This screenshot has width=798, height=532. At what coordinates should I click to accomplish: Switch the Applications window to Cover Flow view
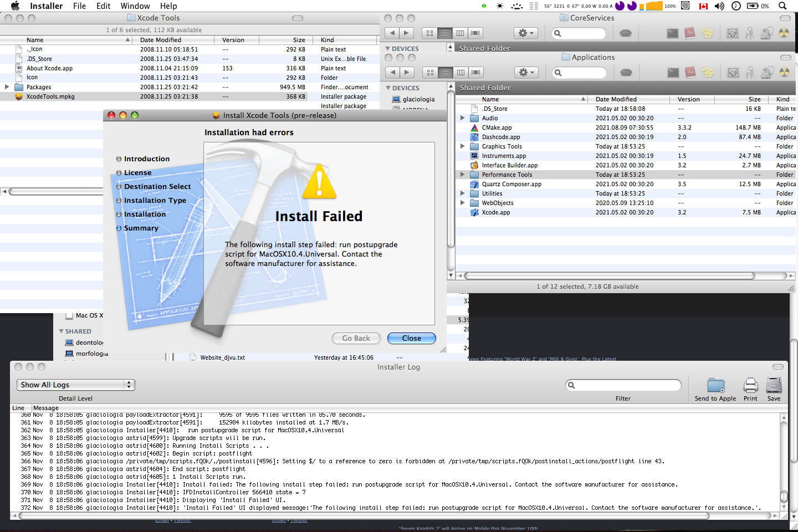(476, 73)
